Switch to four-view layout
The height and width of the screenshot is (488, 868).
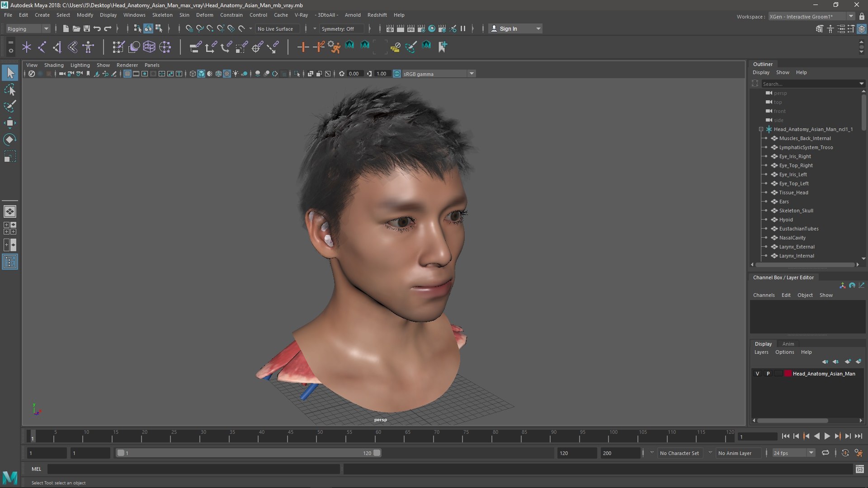(10, 228)
